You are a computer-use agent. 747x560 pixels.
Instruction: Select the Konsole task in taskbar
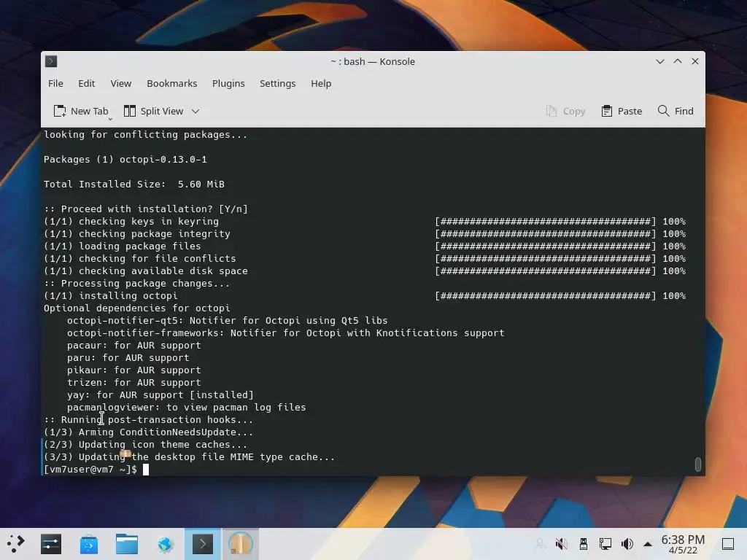pyautogui.click(x=203, y=544)
